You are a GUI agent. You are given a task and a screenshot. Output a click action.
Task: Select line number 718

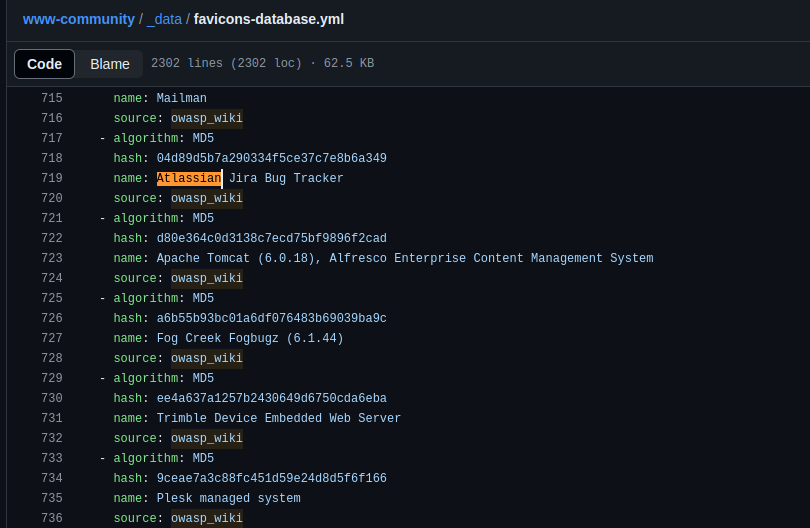52,158
